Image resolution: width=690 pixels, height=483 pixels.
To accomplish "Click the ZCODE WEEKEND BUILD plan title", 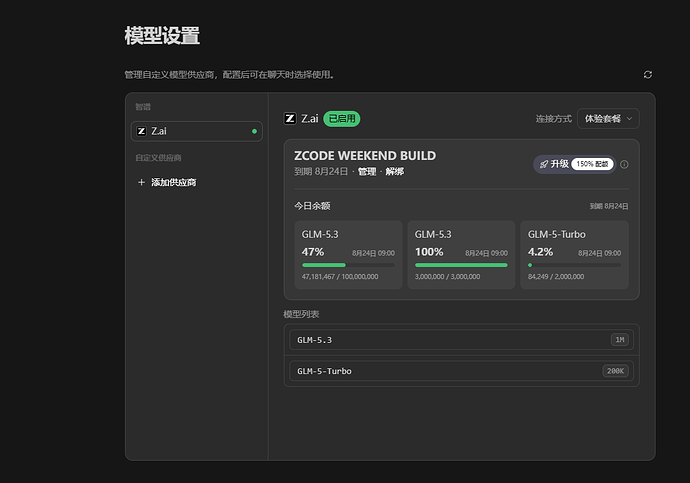I will (365, 156).
